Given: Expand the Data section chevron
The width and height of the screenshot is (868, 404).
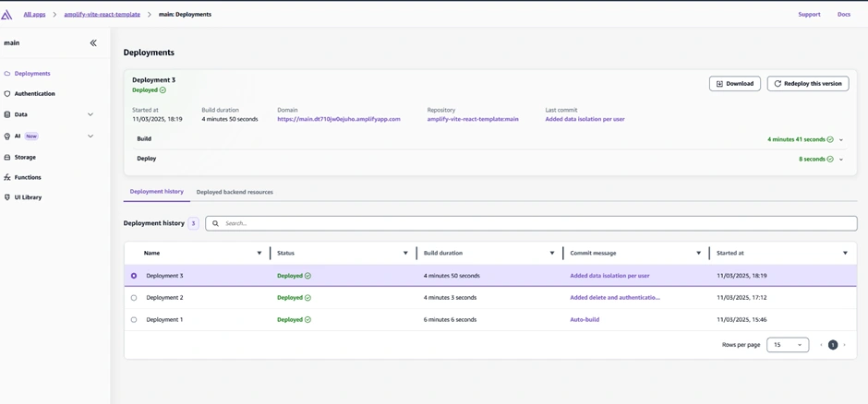Looking at the screenshot, I should tap(90, 114).
